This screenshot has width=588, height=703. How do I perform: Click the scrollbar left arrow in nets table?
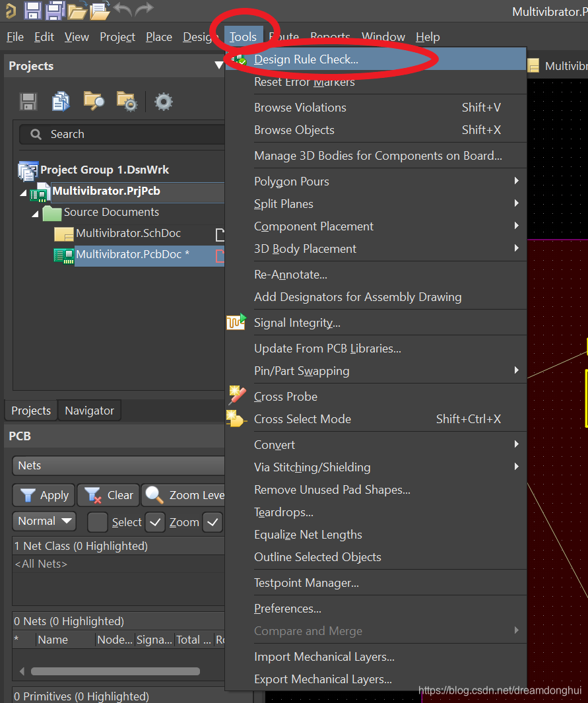pos(22,671)
